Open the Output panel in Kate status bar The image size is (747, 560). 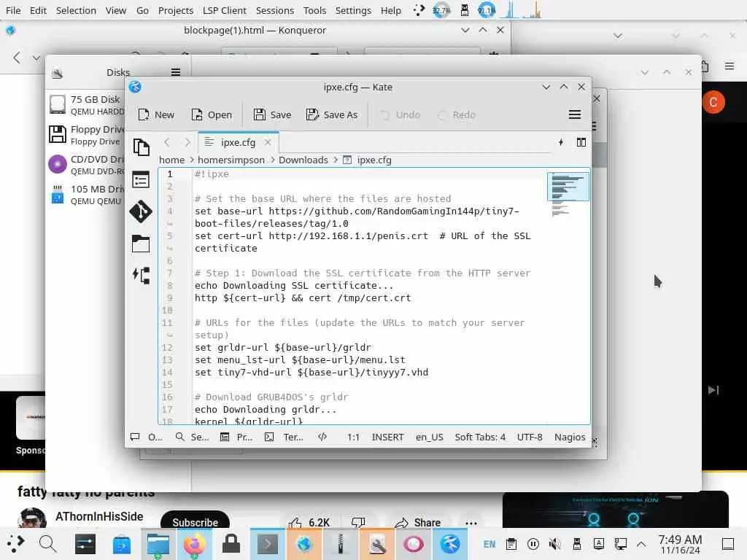(x=147, y=437)
